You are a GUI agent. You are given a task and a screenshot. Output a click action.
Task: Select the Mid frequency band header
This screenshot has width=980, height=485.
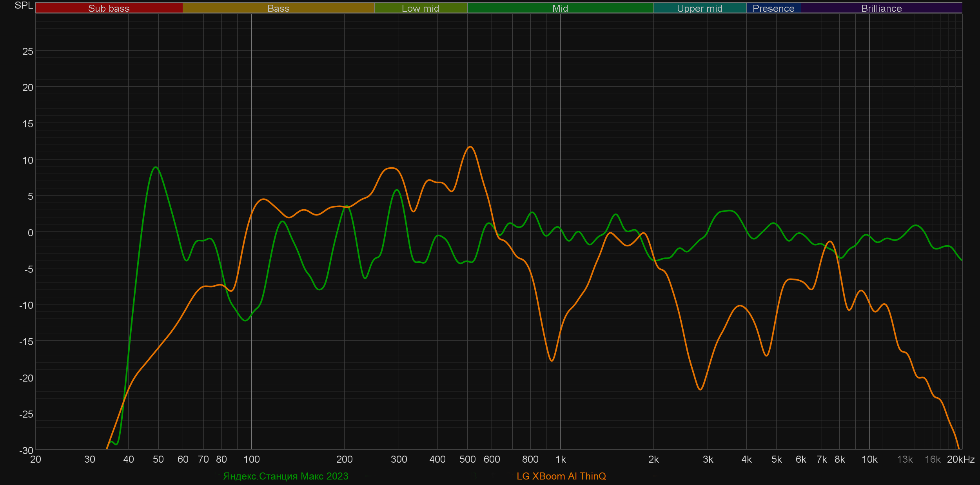click(x=560, y=8)
